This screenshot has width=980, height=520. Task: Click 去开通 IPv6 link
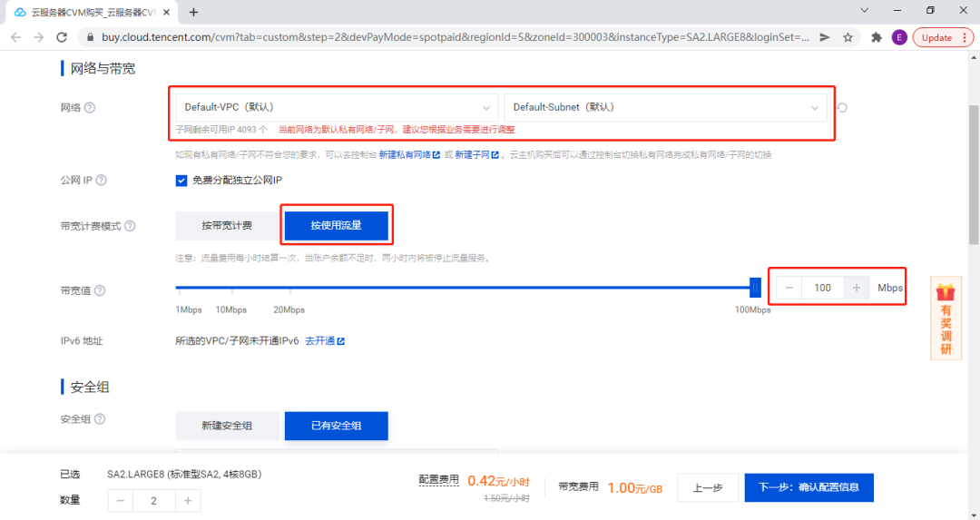click(x=325, y=340)
